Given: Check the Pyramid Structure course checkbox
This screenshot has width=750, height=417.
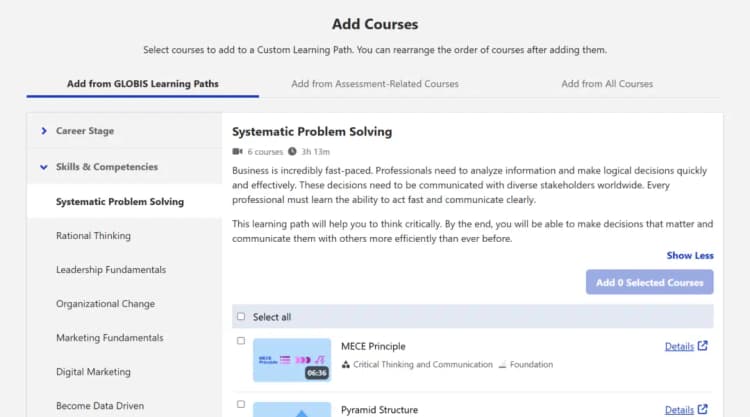Looking at the screenshot, I should [241, 404].
